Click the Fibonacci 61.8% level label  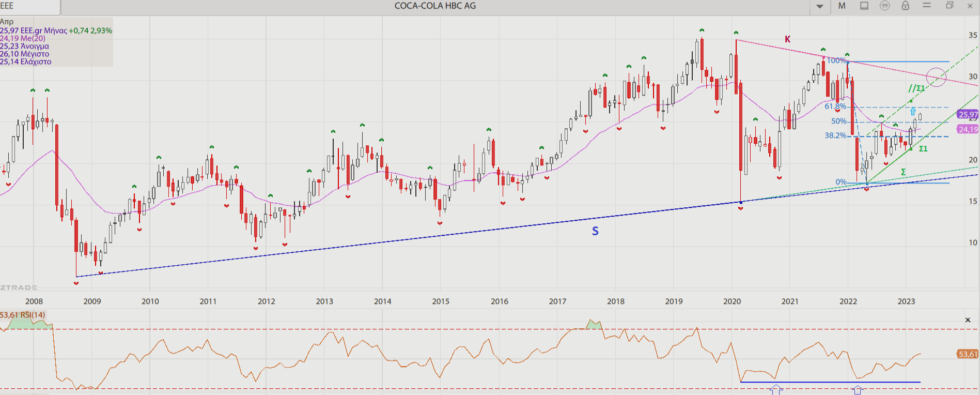tap(835, 107)
